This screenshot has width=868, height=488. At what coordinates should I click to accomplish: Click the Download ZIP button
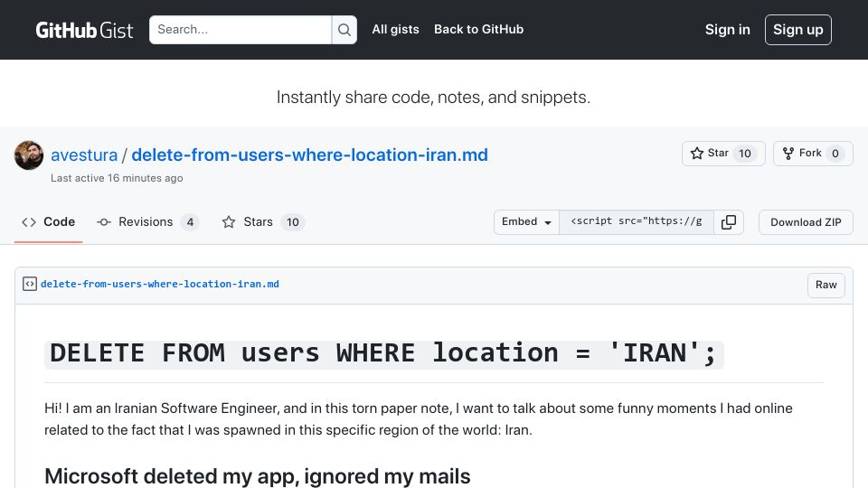pos(806,222)
